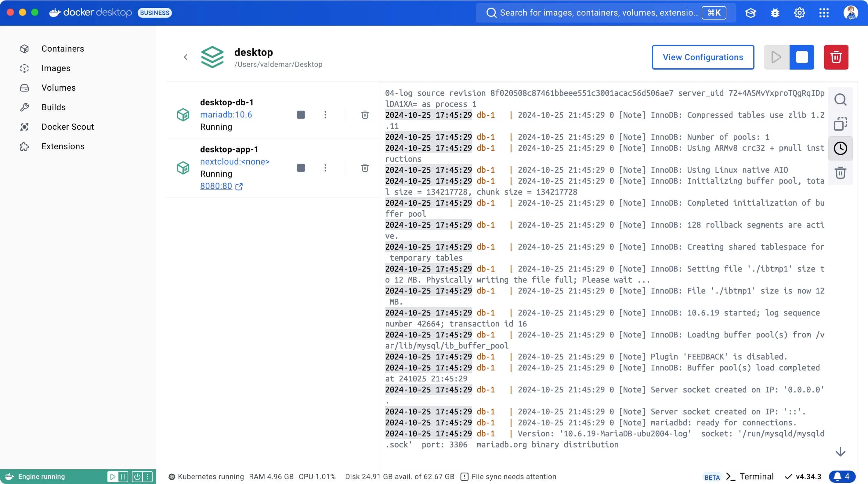Open the Extensions section in the sidebar
Screen dimensions: 868x484
(63, 146)
